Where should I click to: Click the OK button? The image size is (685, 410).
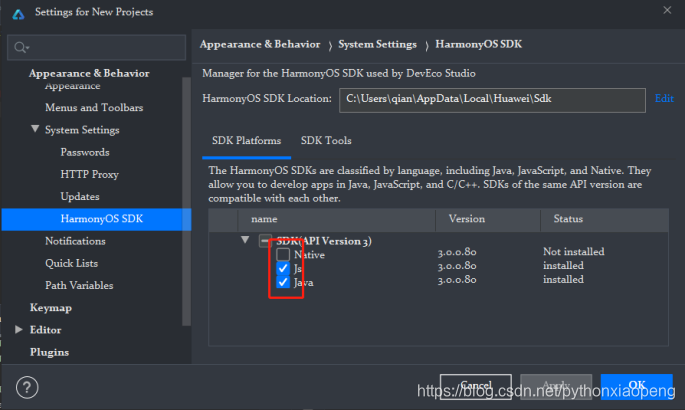[637, 386]
